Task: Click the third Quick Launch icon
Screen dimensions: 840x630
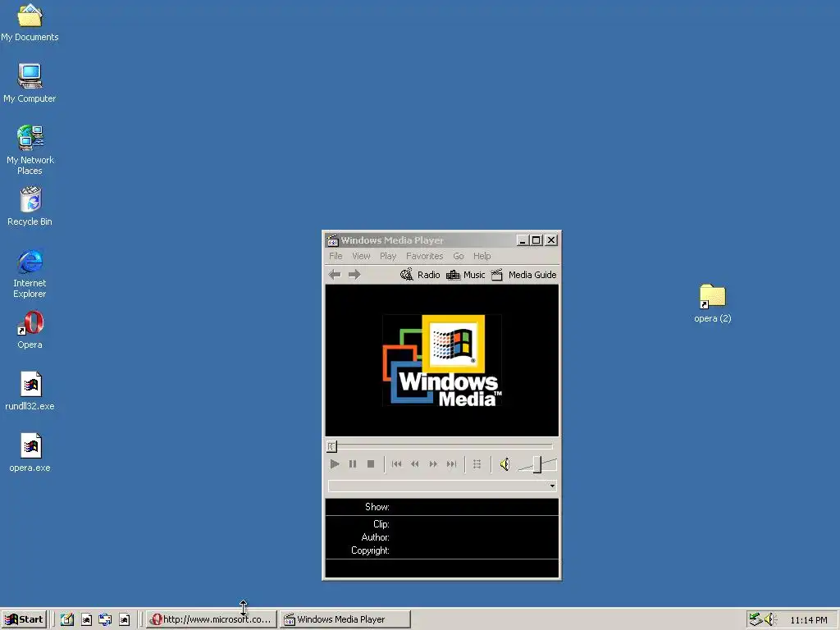Action: click(x=105, y=620)
